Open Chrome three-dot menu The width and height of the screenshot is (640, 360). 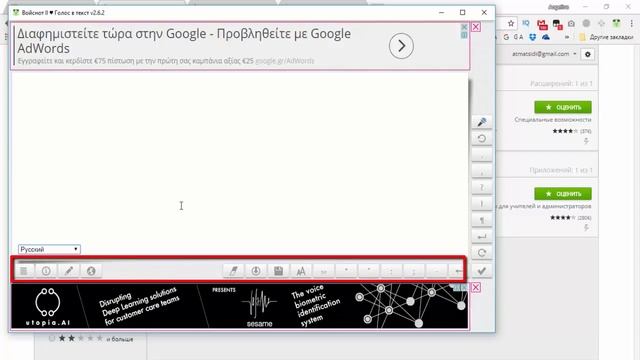click(x=631, y=24)
